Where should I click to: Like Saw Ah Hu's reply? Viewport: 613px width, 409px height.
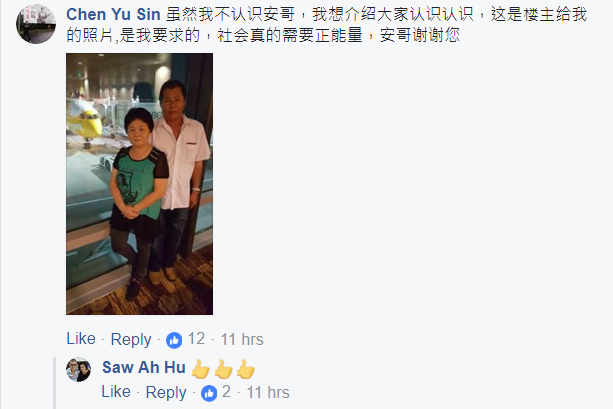click(x=116, y=392)
